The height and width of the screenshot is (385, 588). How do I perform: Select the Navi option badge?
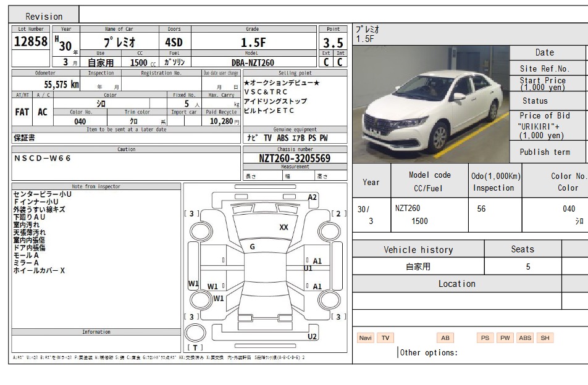[x=366, y=338]
